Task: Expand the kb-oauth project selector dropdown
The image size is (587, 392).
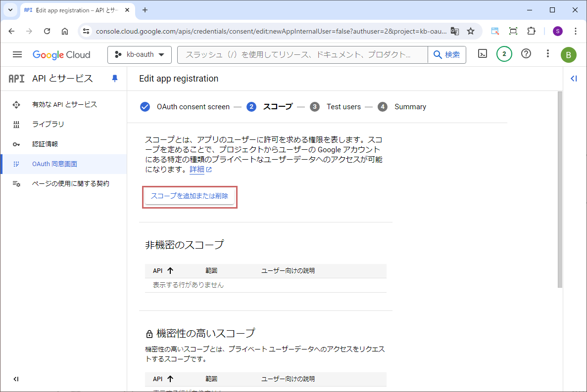Action: tap(139, 55)
